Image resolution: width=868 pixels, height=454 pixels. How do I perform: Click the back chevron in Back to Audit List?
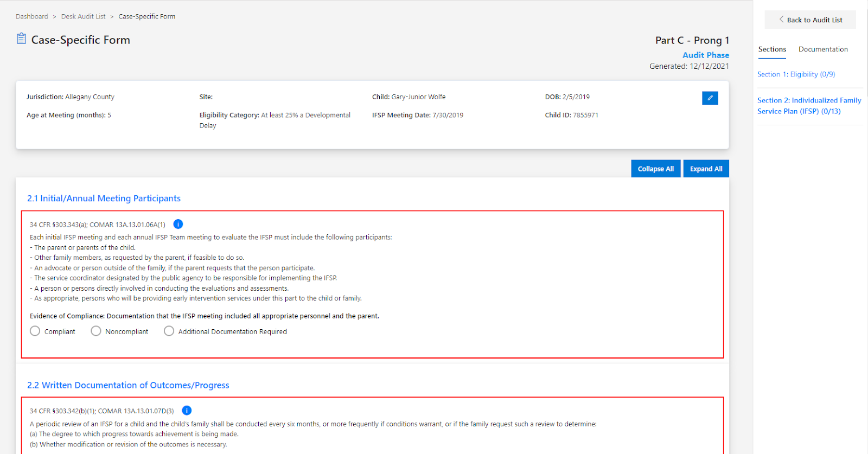point(781,20)
